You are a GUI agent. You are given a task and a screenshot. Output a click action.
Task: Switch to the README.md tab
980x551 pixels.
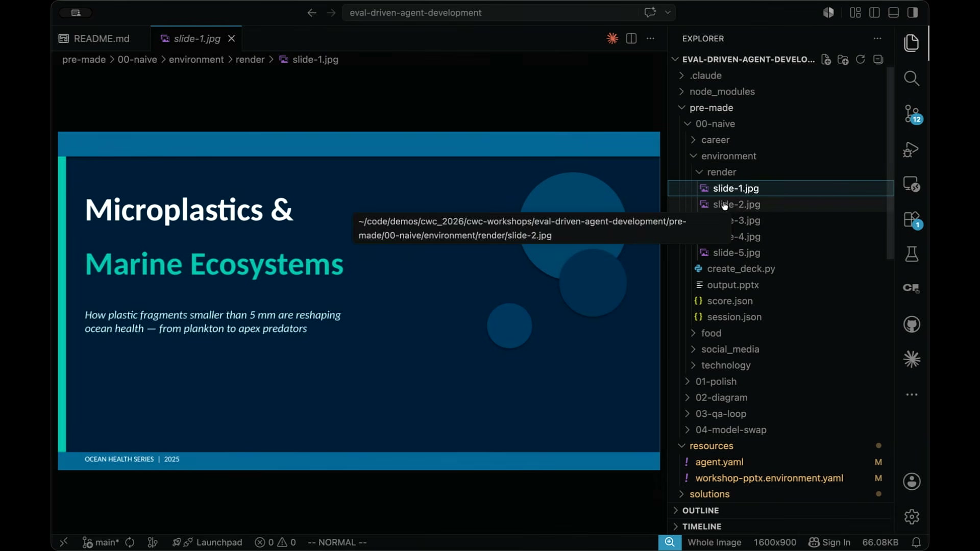click(x=101, y=39)
